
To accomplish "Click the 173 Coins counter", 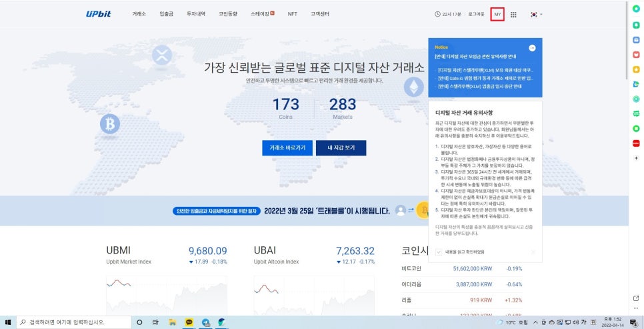I will (x=286, y=108).
